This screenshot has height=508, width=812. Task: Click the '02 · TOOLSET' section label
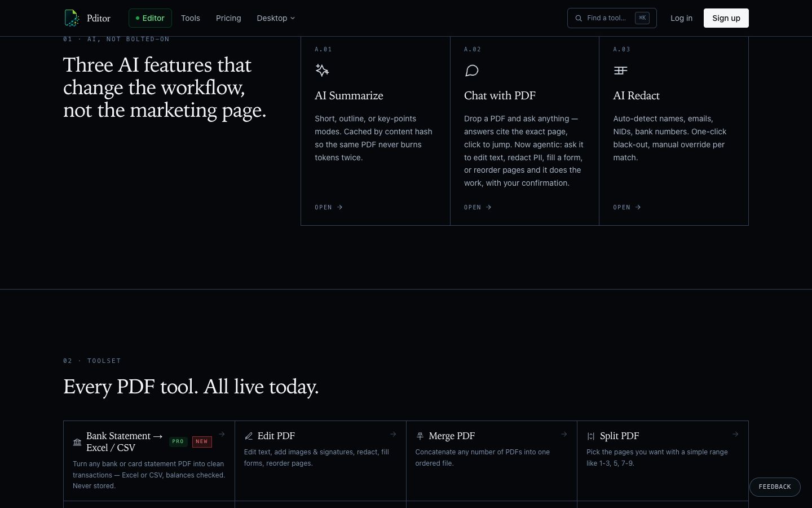pyautogui.click(x=92, y=361)
